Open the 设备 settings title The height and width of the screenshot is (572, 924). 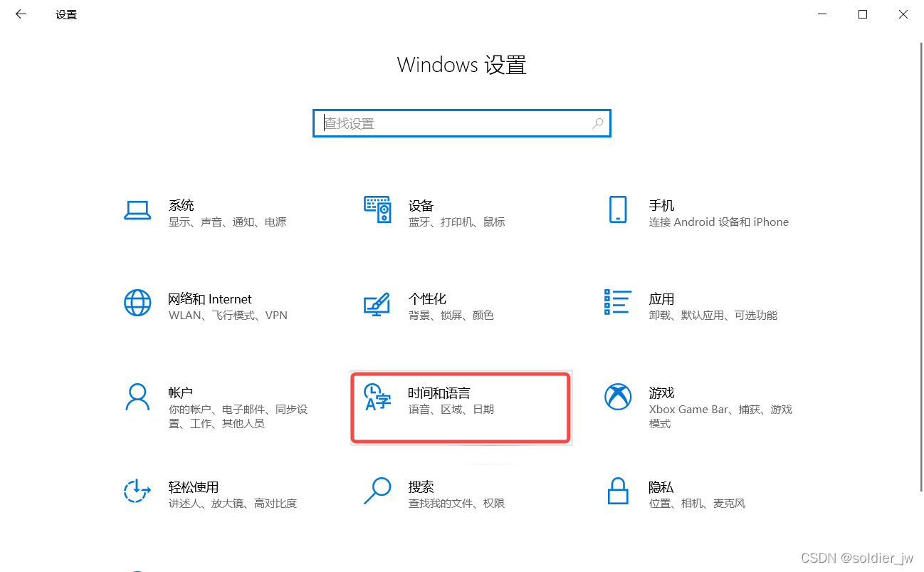(421, 206)
